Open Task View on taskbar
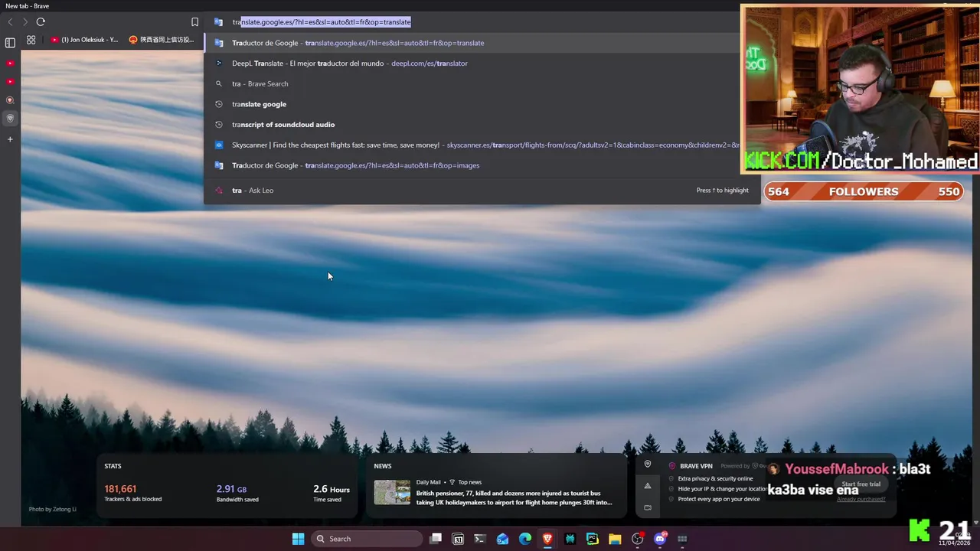980x551 pixels. [436, 539]
